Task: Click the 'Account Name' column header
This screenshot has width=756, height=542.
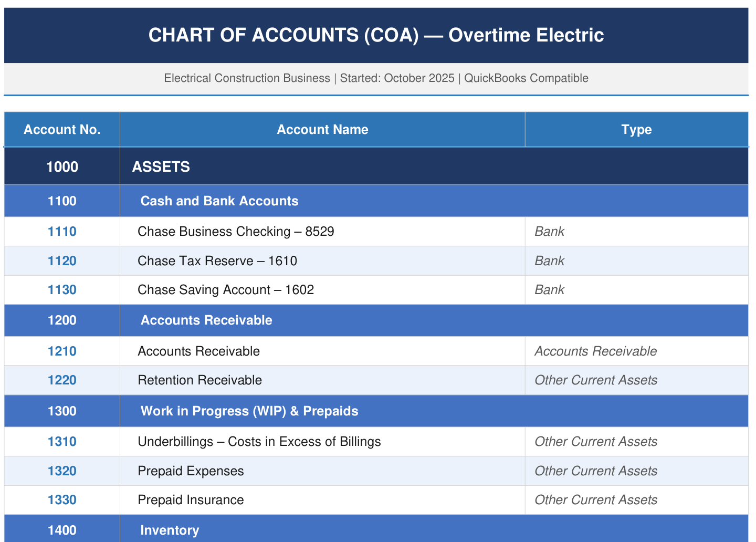Action: click(x=322, y=130)
